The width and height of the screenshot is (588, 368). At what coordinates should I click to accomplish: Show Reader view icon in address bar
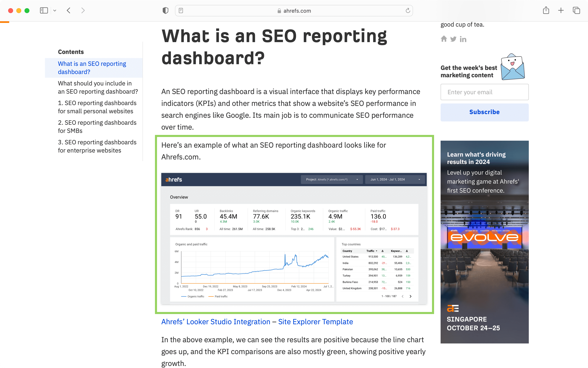[181, 10]
